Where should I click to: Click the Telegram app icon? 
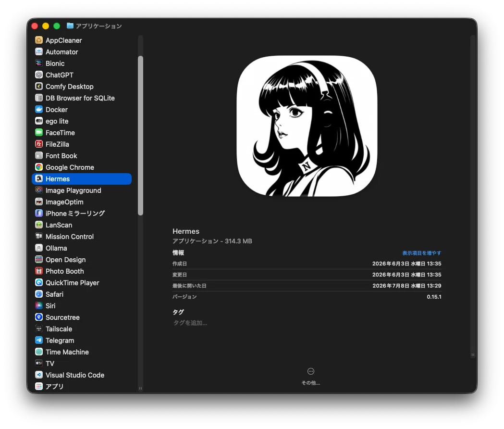pos(39,341)
